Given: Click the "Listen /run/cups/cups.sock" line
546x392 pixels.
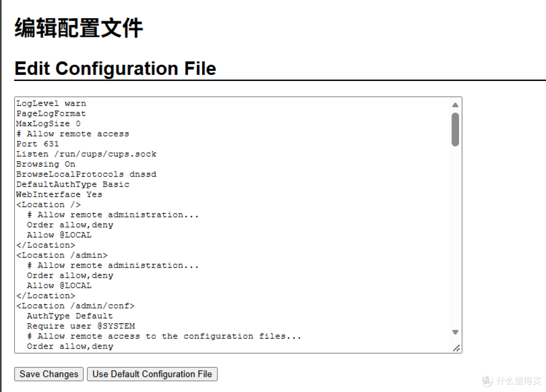Looking at the screenshot, I should 86,154.
